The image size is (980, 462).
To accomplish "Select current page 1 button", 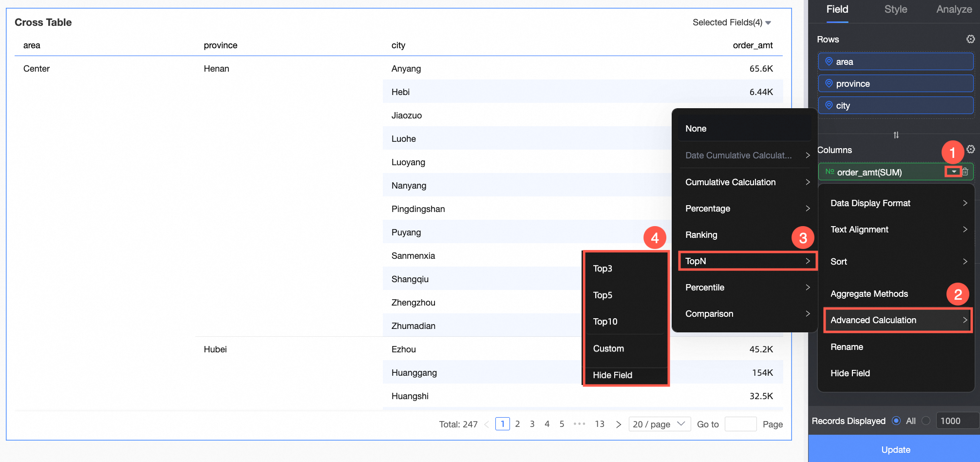I will (x=503, y=424).
